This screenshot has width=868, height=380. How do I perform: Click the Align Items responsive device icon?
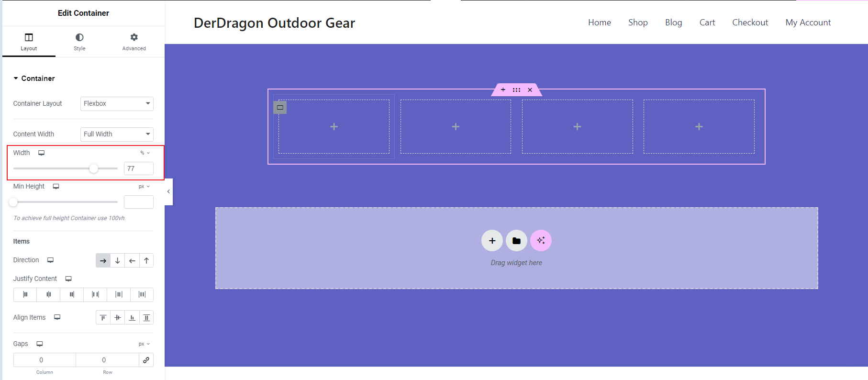[57, 317]
